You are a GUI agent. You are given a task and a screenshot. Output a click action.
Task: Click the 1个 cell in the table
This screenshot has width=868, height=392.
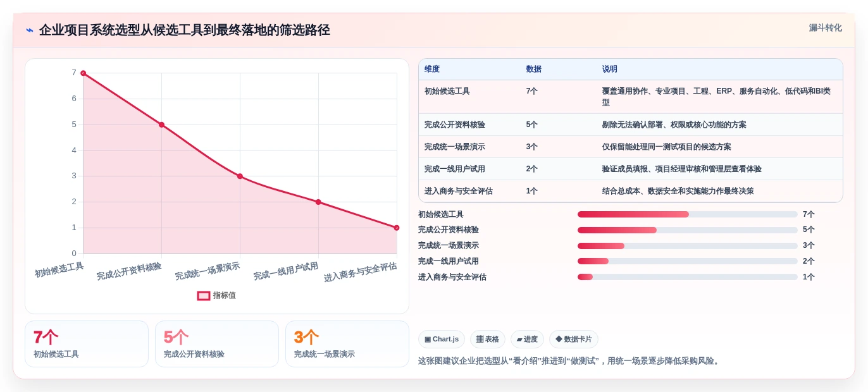point(532,191)
